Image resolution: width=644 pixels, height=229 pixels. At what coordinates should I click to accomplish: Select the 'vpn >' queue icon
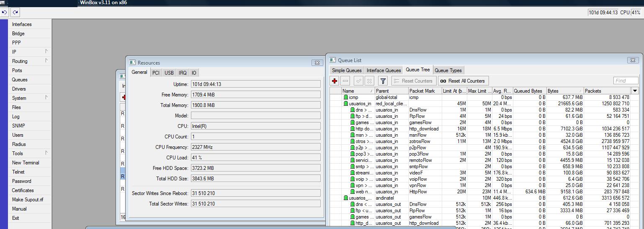[x=353, y=185]
